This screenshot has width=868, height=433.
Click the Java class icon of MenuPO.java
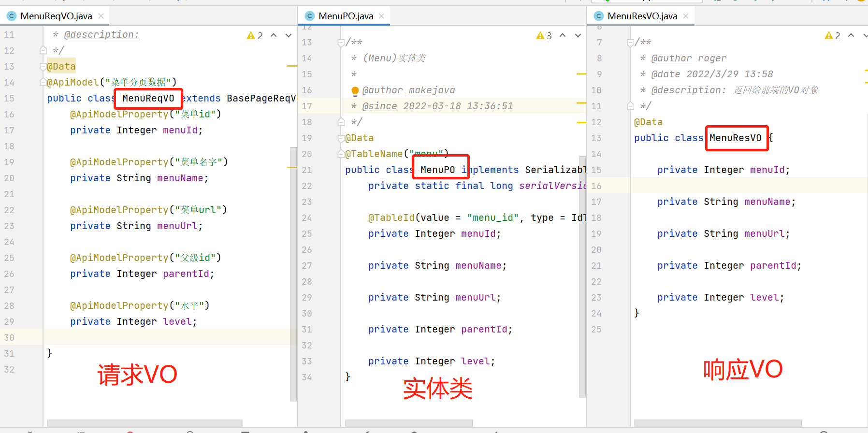coord(310,16)
